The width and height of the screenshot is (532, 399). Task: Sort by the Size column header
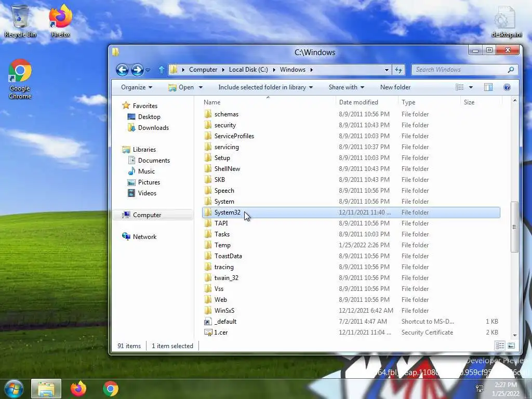pyautogui.click(x=469, y=102)
